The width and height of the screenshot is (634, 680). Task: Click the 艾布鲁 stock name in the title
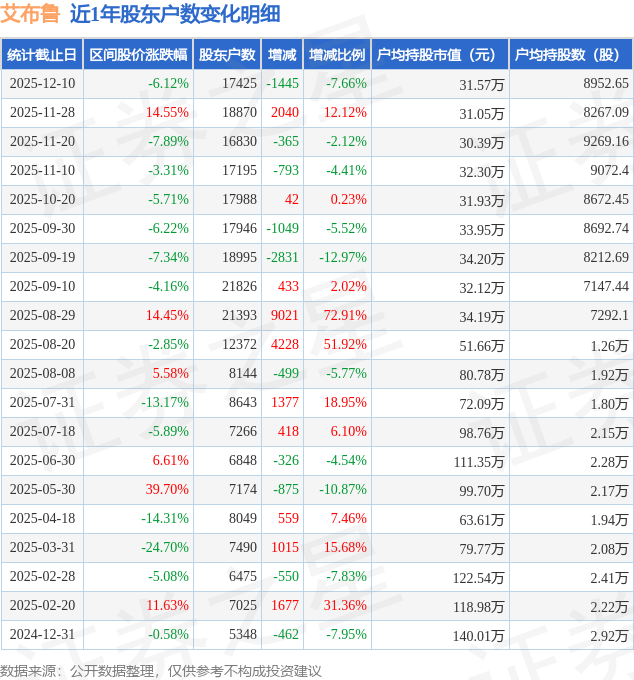tap(30, 14)
